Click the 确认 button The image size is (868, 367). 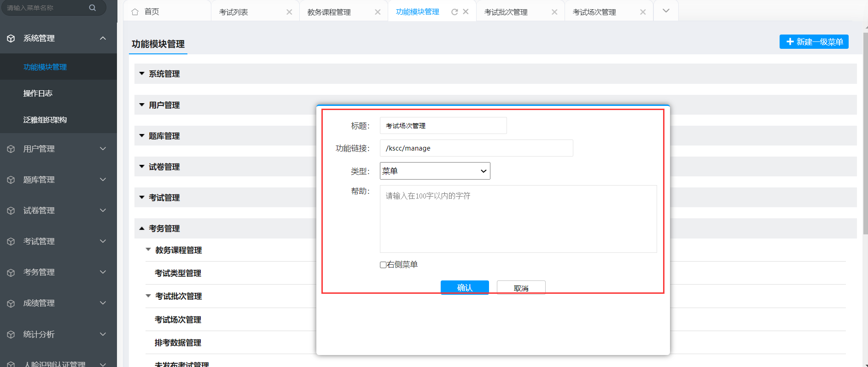coord(465,287)
